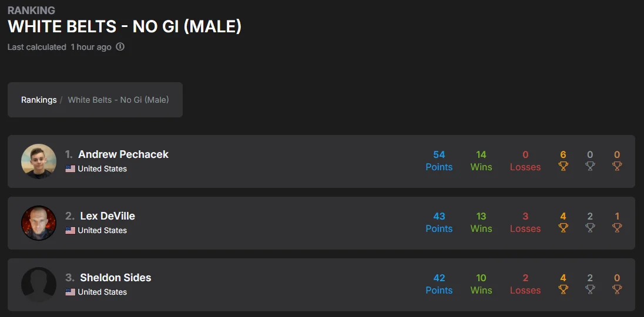Click Sheldon Sides' placeholder avatar

click(39, 285)
